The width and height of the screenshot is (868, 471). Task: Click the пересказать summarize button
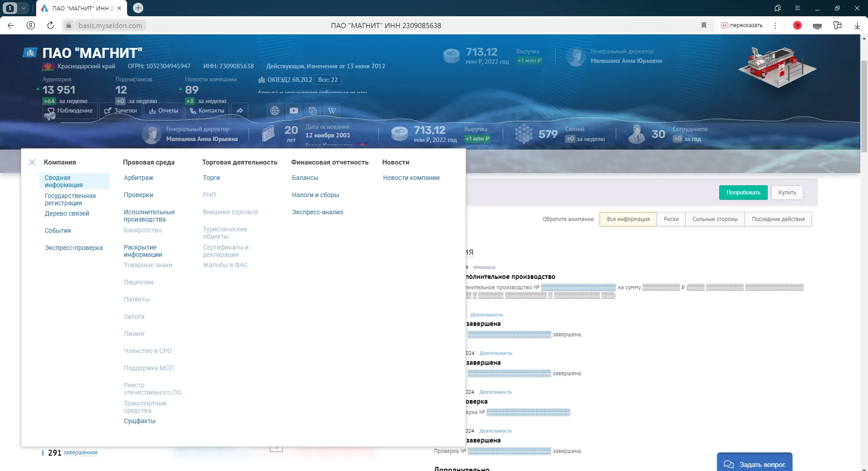pyautogui.click(x=742, y=25)
